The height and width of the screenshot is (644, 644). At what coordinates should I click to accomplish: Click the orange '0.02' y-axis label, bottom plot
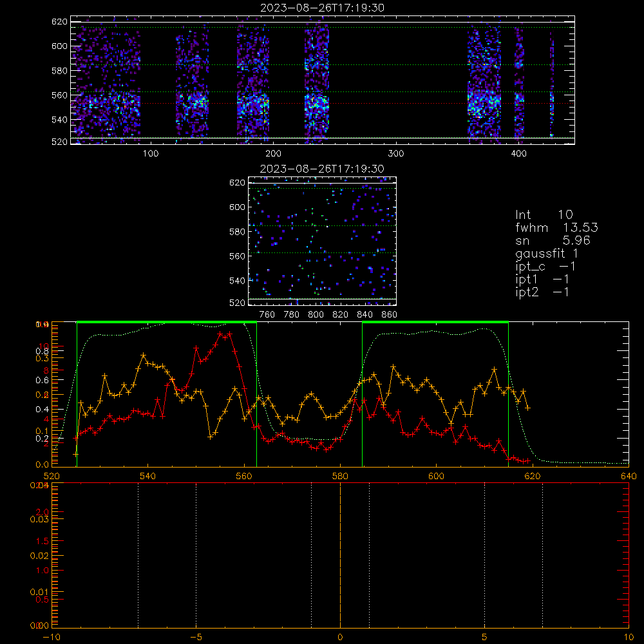39,556
